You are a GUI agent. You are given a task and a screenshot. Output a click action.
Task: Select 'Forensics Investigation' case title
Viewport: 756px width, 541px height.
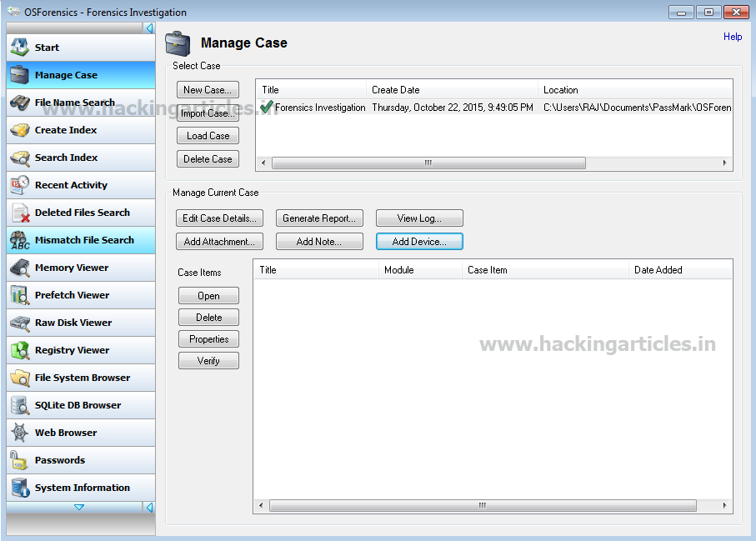(320, 107)
